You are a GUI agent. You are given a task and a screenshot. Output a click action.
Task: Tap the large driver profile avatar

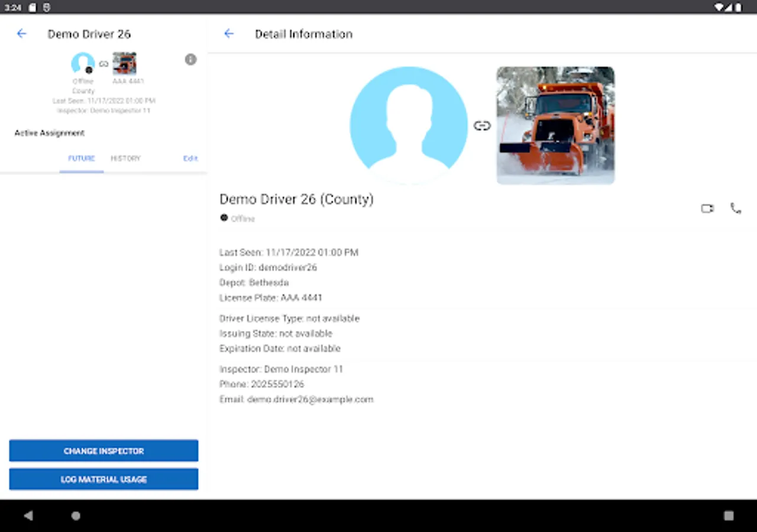pos(409,125)
